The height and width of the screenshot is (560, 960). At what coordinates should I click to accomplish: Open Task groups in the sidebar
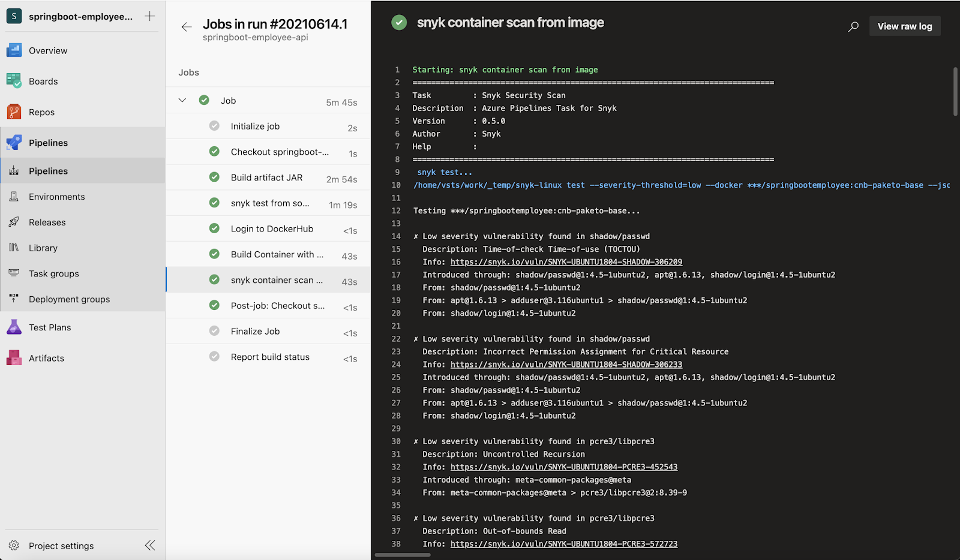point(83,273)
